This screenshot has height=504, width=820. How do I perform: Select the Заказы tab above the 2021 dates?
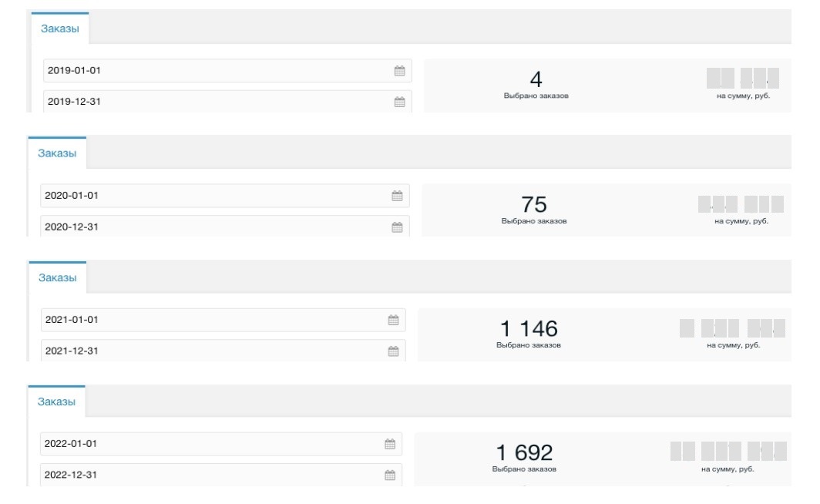58,277
